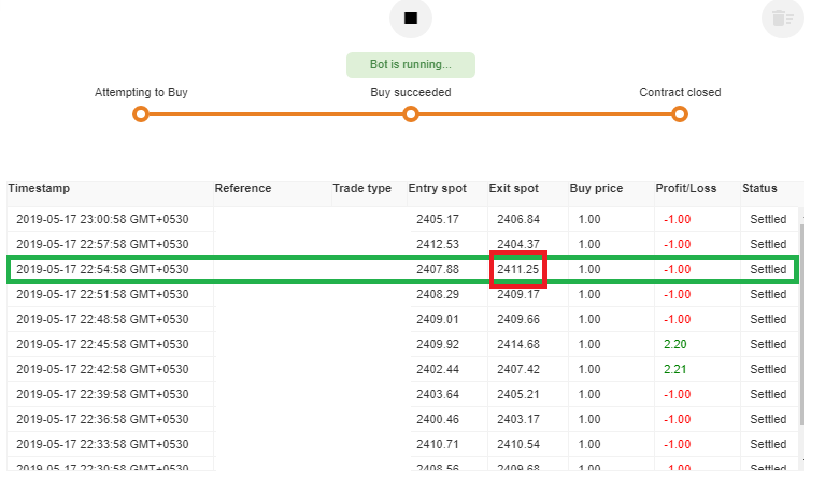Viewport: 818px width, 487px height.
Task: Click exit spot value 2410.54
Action: [x=518, y=444]
